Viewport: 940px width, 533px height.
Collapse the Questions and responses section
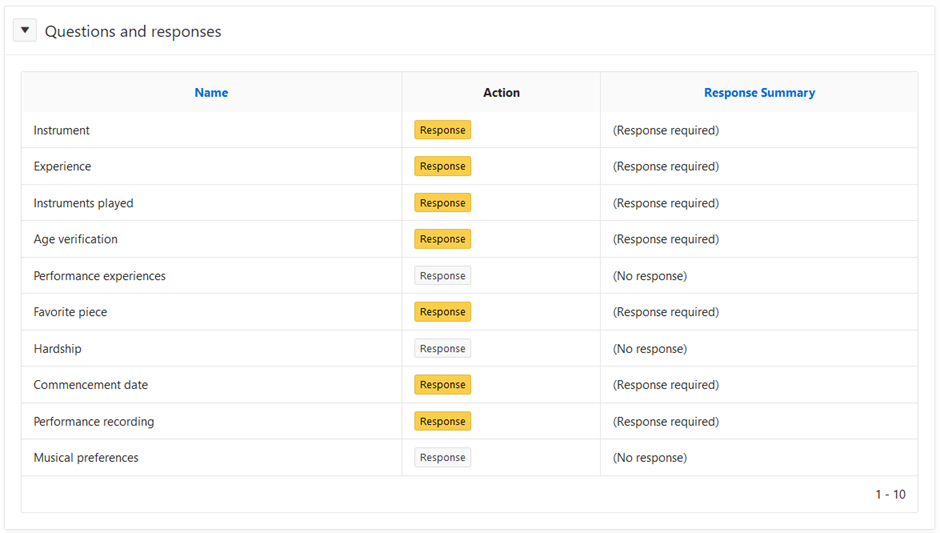[25, 31]
